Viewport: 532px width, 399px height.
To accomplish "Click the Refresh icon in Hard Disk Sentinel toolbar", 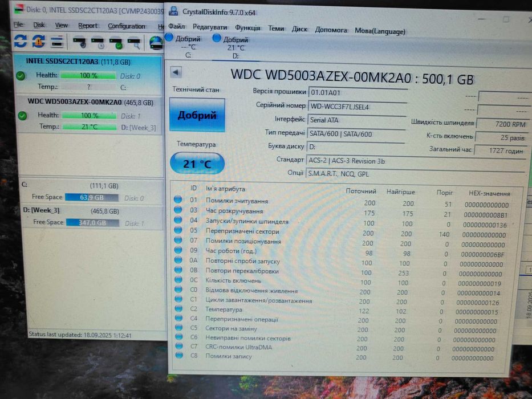I will 21,41.
